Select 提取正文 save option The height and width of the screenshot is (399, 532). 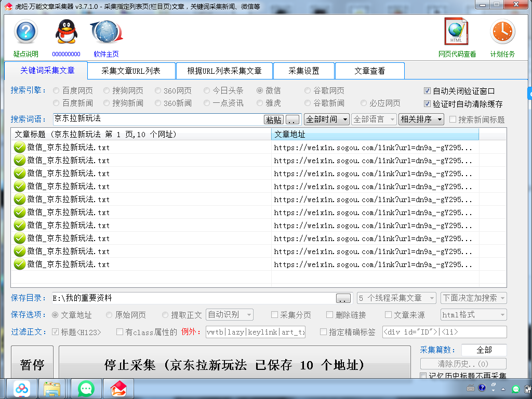pos(165,315)
